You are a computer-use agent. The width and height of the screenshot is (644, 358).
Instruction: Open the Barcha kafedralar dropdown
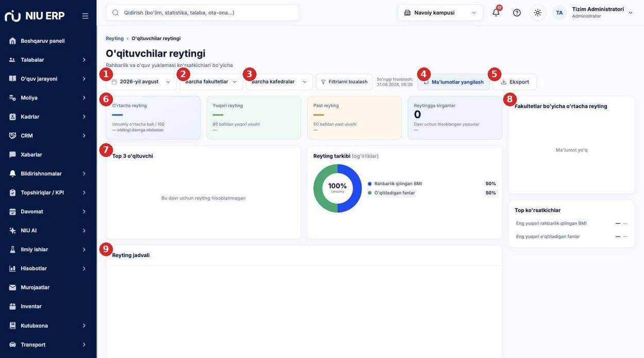[x=279, y=82]
